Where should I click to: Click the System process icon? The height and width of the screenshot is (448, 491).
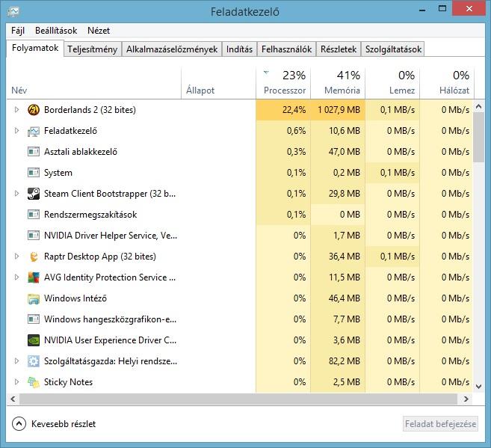[x=34, y=173]
